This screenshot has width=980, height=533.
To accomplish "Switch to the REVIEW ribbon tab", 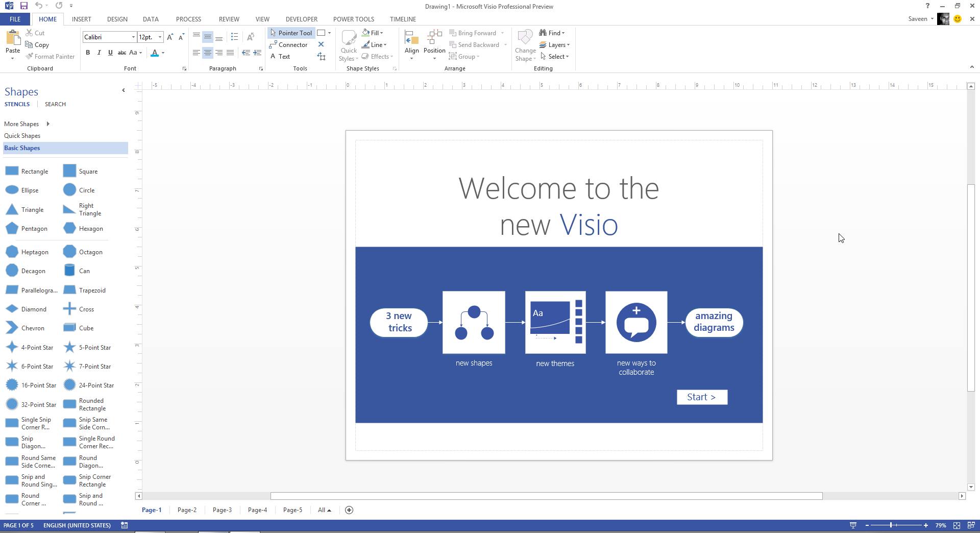I will [x=229, y=19].
